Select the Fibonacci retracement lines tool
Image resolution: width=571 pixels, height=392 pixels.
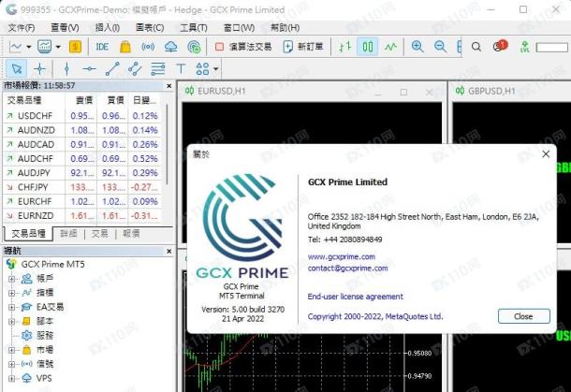(x=157, y=68)
